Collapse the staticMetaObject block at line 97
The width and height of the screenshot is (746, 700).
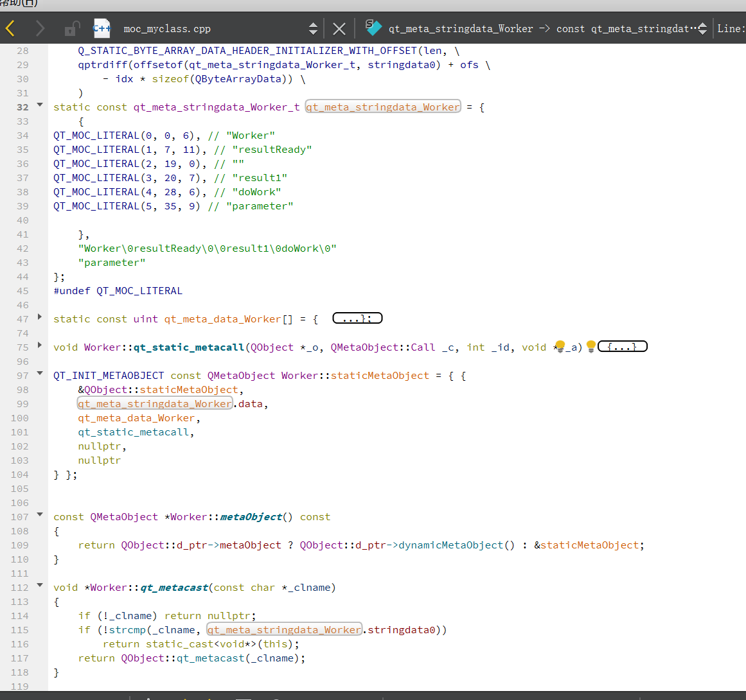40,373
